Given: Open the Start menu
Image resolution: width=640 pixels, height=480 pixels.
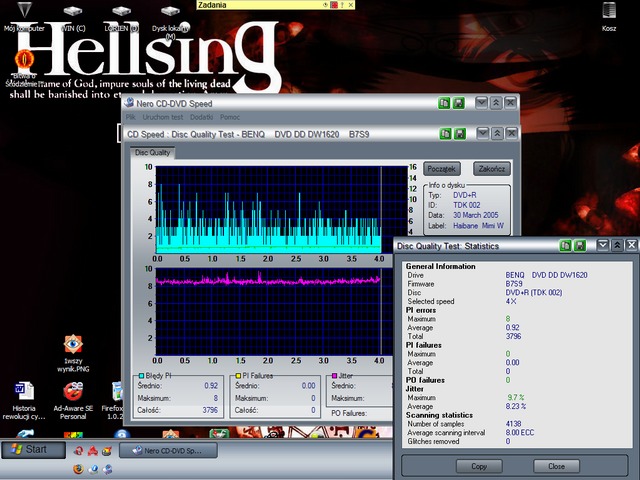Looking at the screenshot, I should point(33,449).
